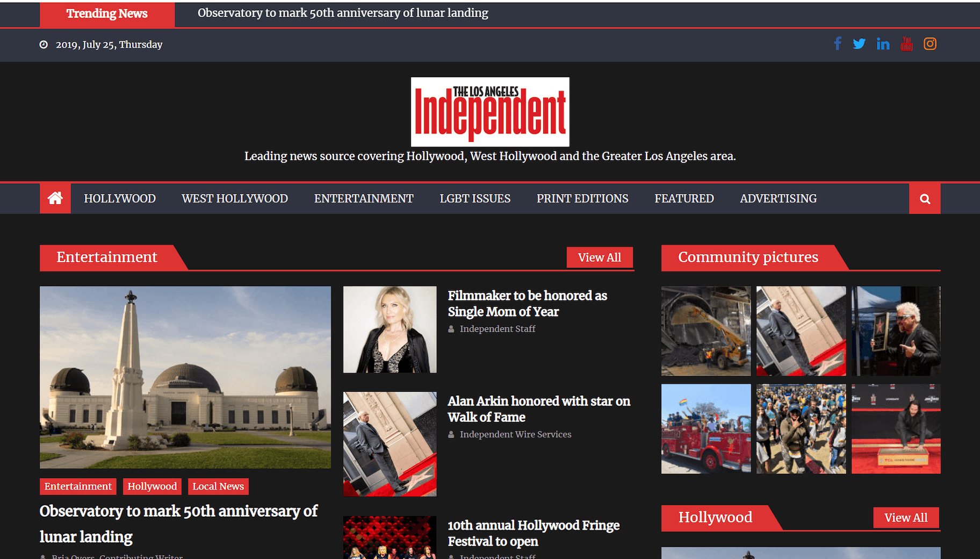Open the West Hollywood menu item

[235, 198]
